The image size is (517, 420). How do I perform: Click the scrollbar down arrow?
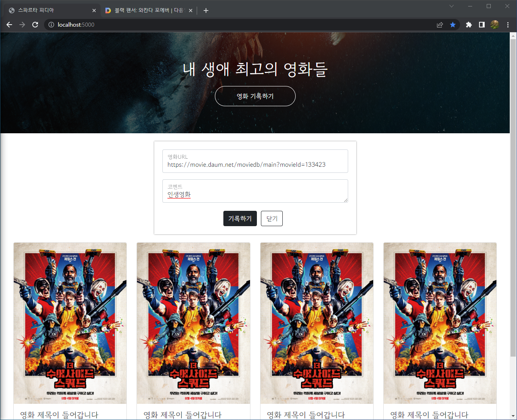tap(513, 416)
